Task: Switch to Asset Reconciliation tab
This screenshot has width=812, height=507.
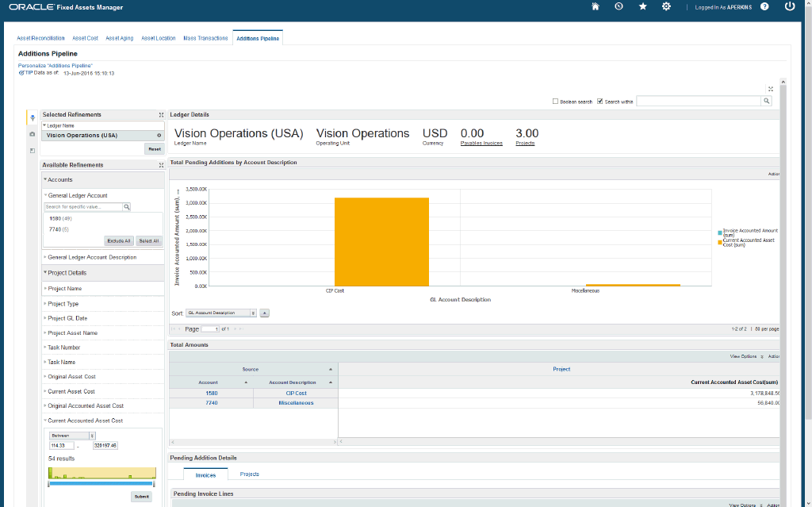Action: 40,38
